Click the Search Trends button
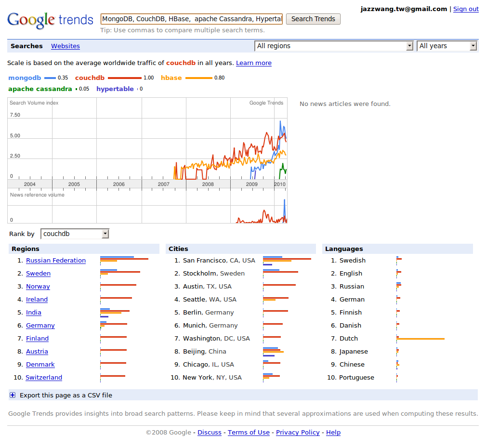486x448 pixels. (313, 19)
